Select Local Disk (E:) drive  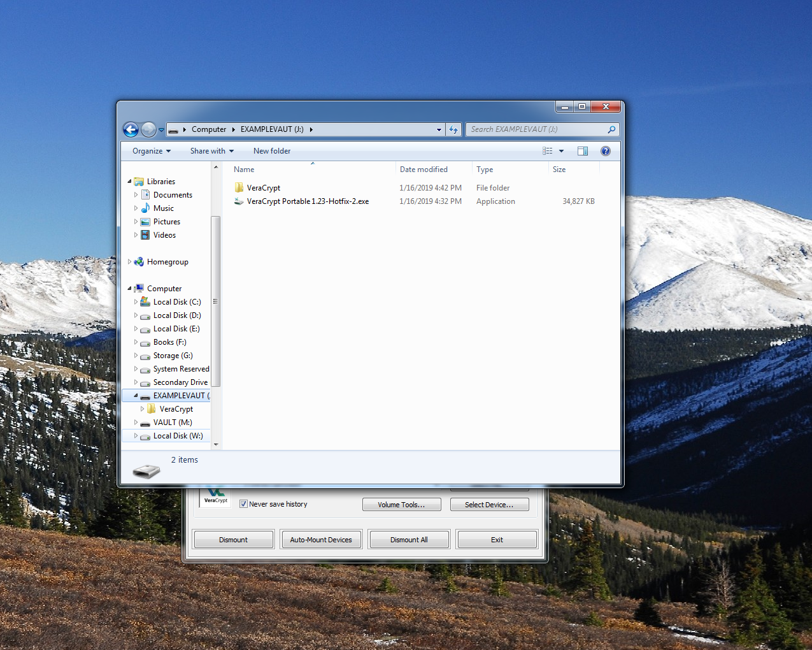[176, 329]
